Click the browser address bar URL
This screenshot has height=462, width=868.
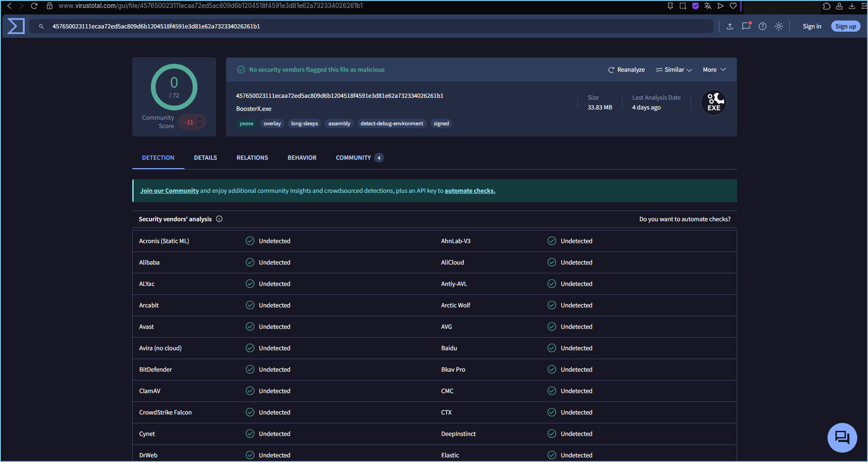coord(210,6)
